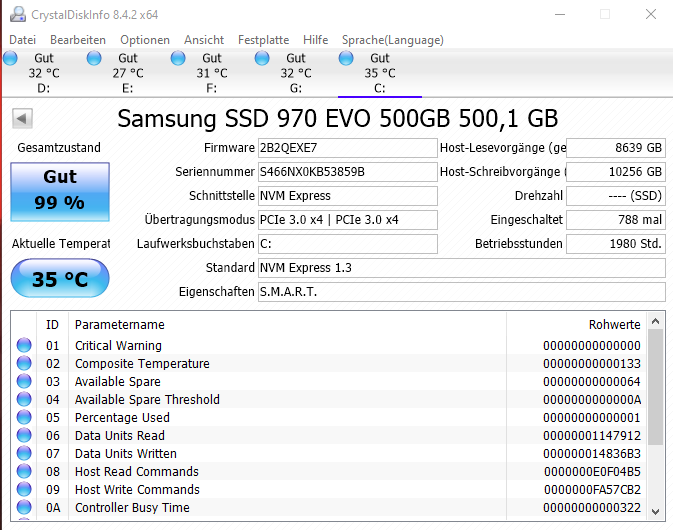673x530 pixels.
Task: Open the Sprache(Language) menu
Action: tap(393, 40)
